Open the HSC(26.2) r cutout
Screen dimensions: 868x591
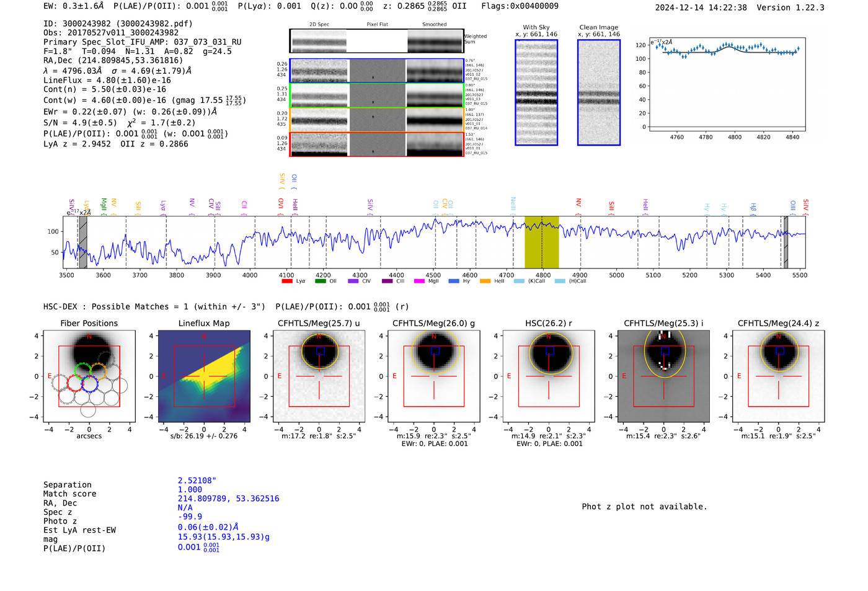coord(549,376)
